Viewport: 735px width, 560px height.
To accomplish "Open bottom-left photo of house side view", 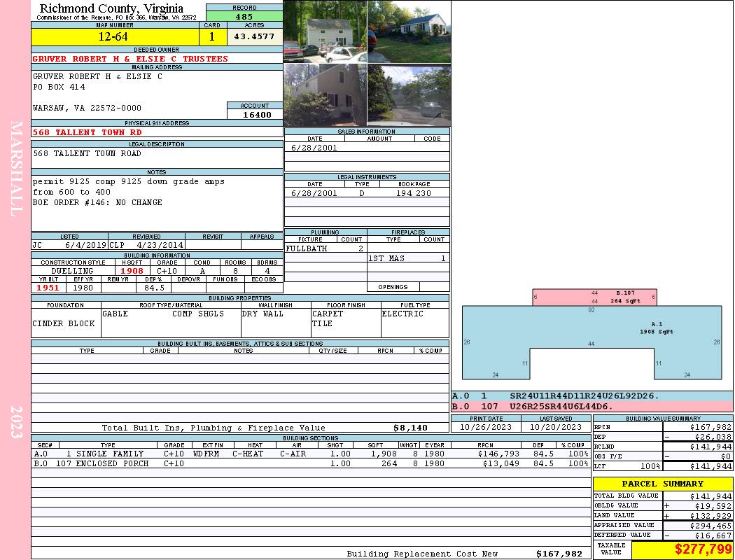I will (x=325, y=95).
